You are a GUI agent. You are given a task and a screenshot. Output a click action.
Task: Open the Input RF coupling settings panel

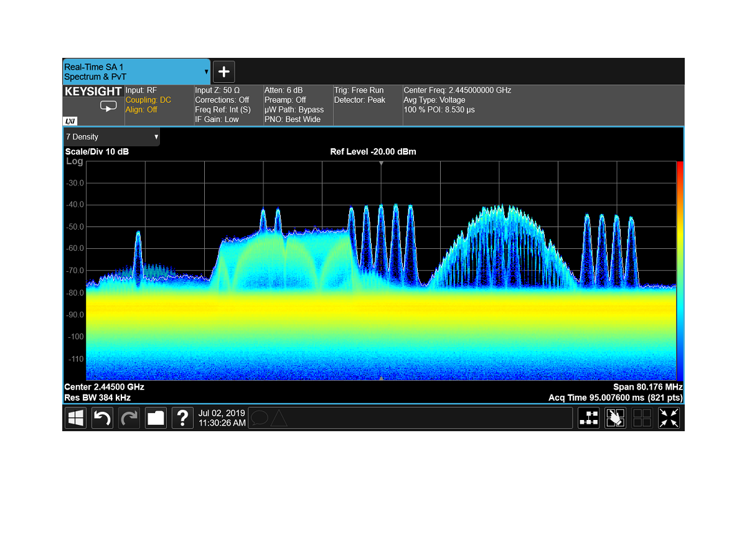[x=158, y=105]
